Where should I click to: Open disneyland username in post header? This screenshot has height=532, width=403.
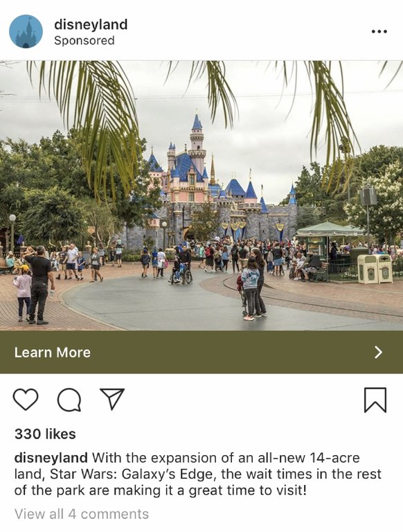pyautogui.click(x=91, y=24)
